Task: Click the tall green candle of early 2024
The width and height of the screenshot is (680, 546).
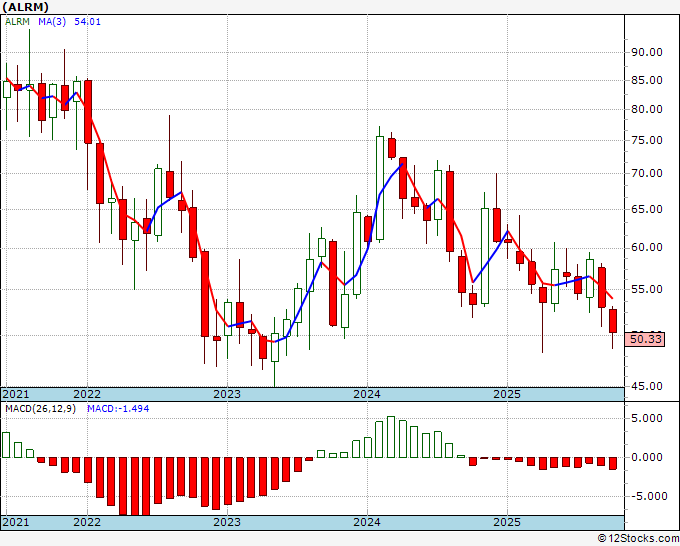Action: tap(380, 188)
